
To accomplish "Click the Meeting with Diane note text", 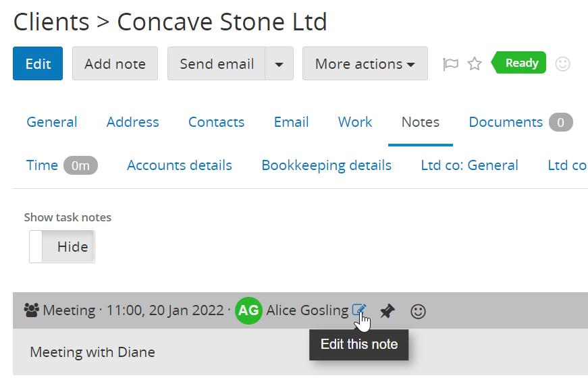I will coord(92,352).
